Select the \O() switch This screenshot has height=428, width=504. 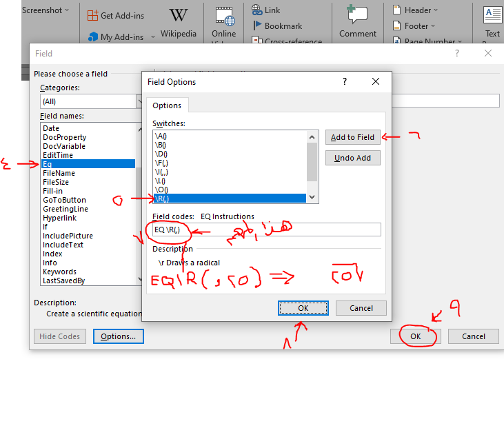(230, 190)
